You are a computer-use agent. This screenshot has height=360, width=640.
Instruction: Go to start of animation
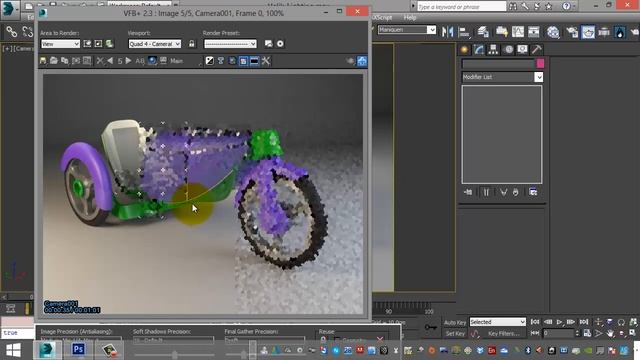coord(535,322)
